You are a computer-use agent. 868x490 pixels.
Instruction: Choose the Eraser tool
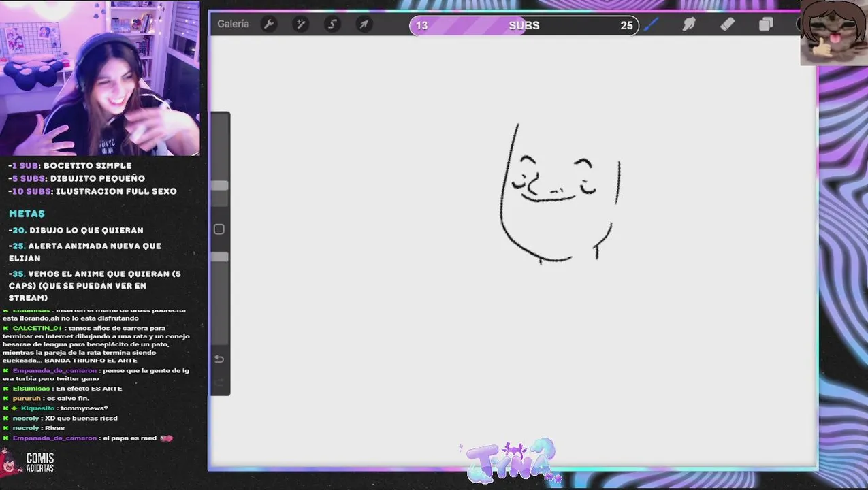(727, 24)
